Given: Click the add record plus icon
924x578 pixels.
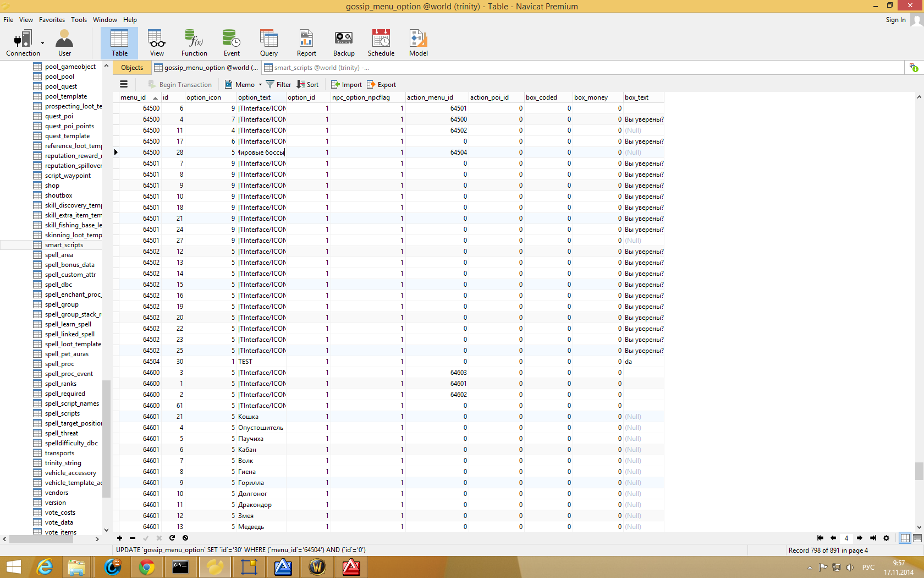Looking at the screenshot, I should [119, 538].
